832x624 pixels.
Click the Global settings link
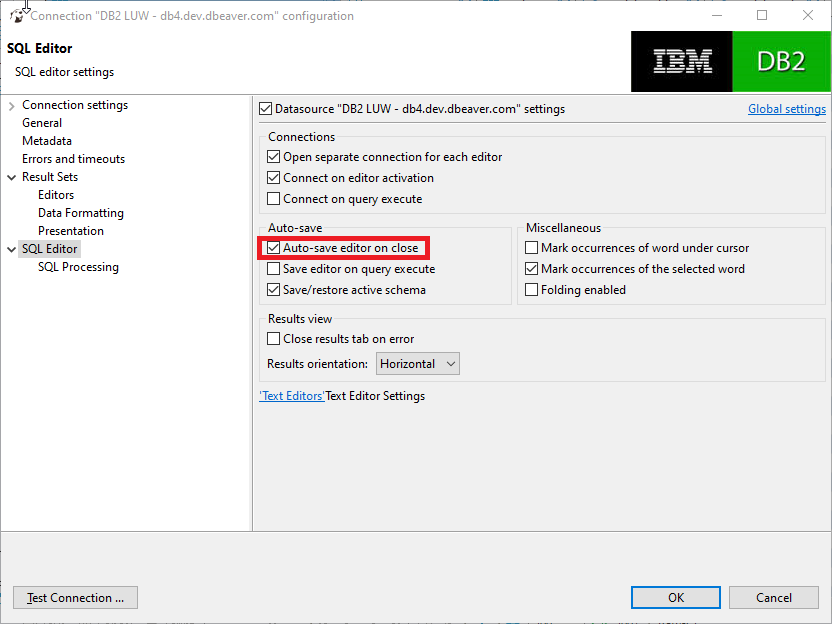pyautogui.click(x=786, y=108)
